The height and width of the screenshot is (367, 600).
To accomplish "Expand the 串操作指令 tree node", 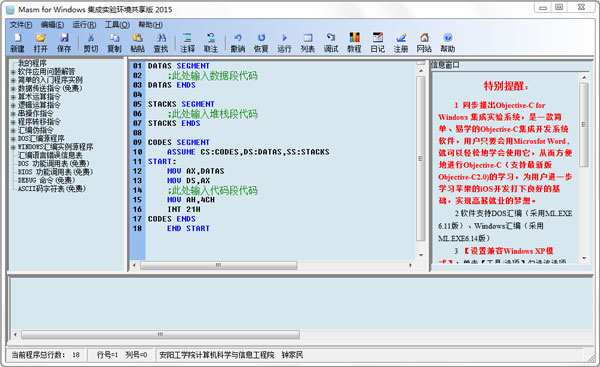I will (x=13, y=114).
